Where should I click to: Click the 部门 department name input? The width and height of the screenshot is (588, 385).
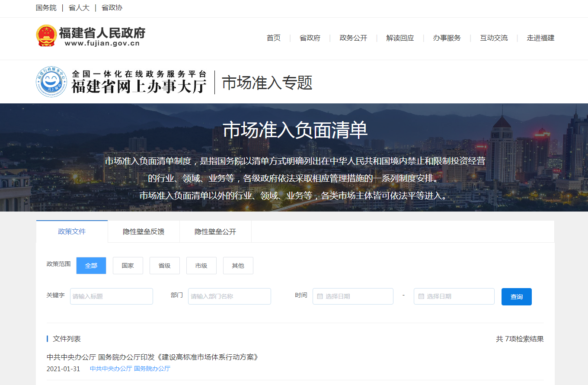pos(230,296)
